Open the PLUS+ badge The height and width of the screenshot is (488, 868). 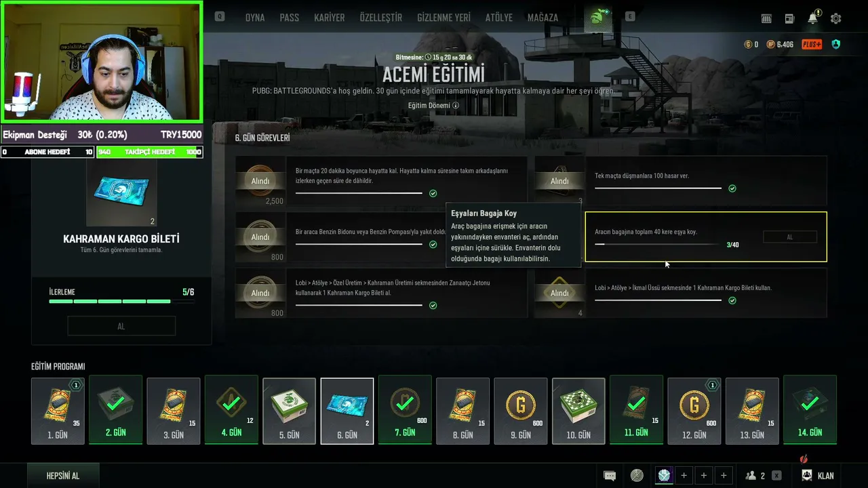(x=812, y=45)
